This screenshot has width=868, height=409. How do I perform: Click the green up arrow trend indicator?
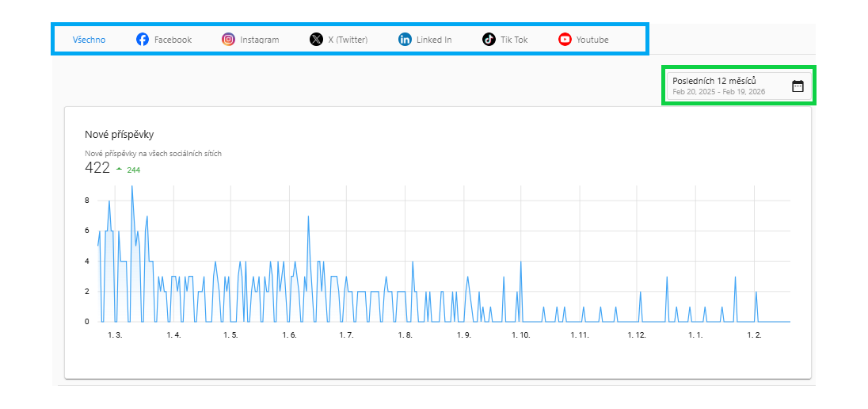click(119, 169)
